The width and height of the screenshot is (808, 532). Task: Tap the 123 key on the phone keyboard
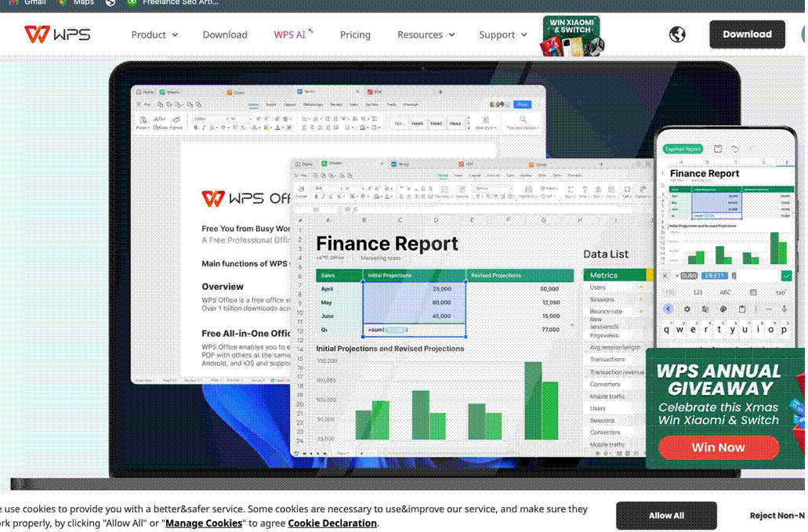coord(697,292)
